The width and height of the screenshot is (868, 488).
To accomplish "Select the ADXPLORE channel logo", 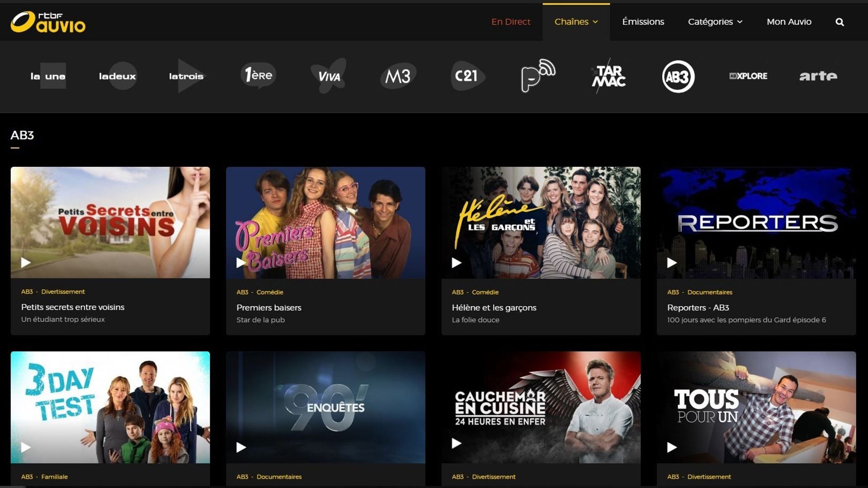I will coord(747,76).
